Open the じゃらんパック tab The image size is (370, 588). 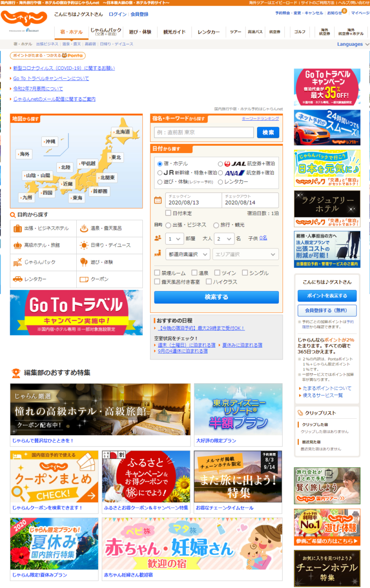pyautogui.click(x=106, y=32)
